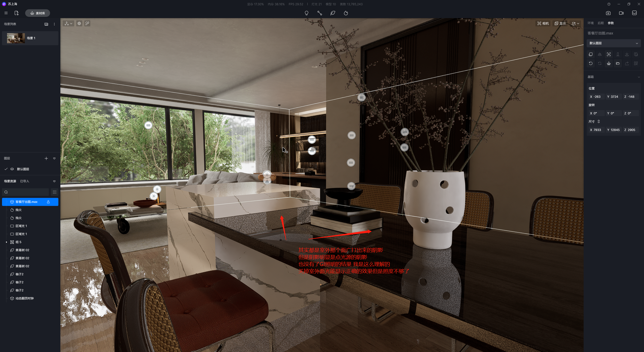Click the reset rotation arrow icon
The height and width of the screenshot is (352, 644).
click(x=591, y=63)
